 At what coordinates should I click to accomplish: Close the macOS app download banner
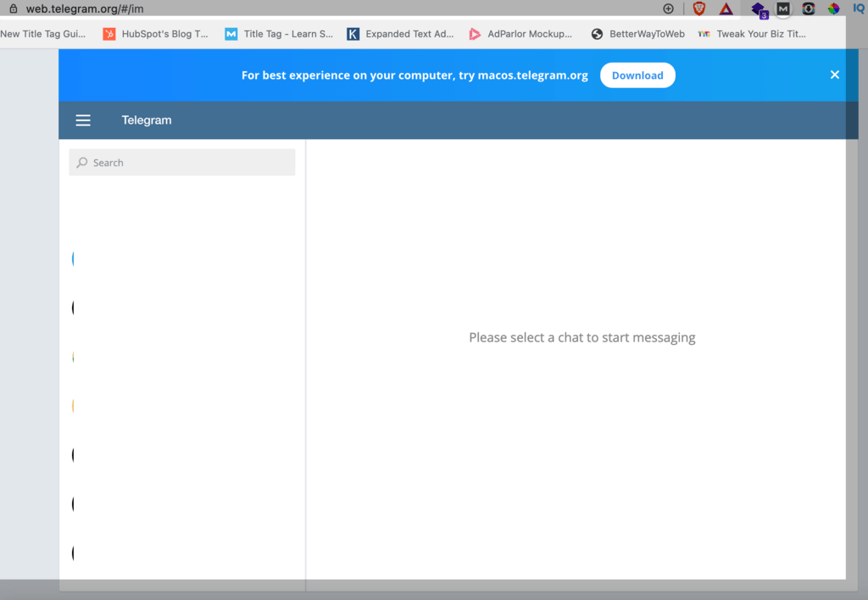835,75
